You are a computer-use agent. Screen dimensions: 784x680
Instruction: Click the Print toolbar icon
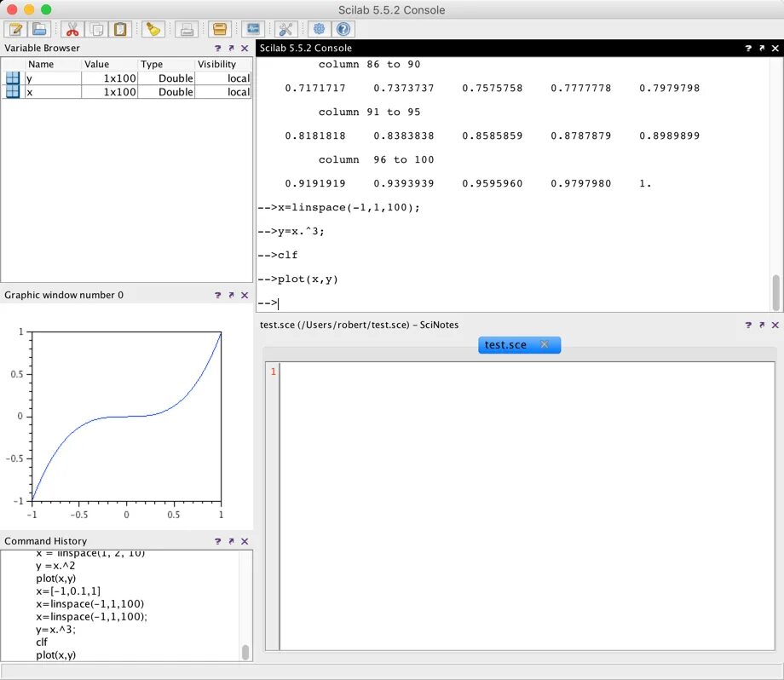(x=187, y=29)
